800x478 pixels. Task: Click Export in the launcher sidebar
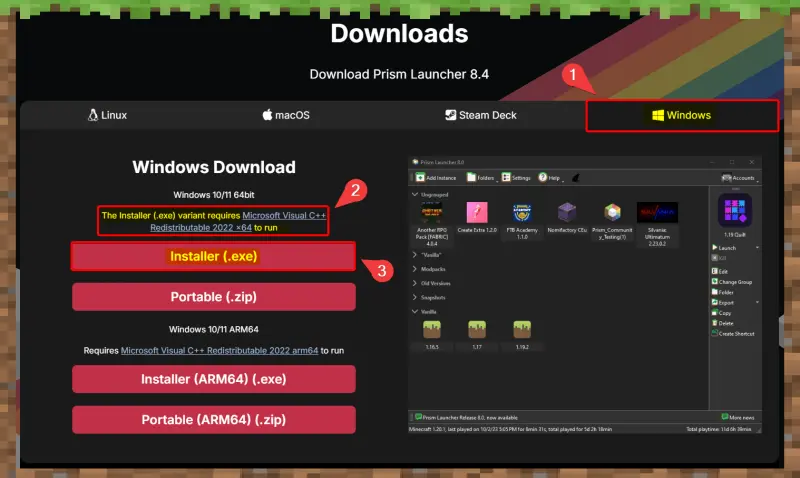(722, 303)
